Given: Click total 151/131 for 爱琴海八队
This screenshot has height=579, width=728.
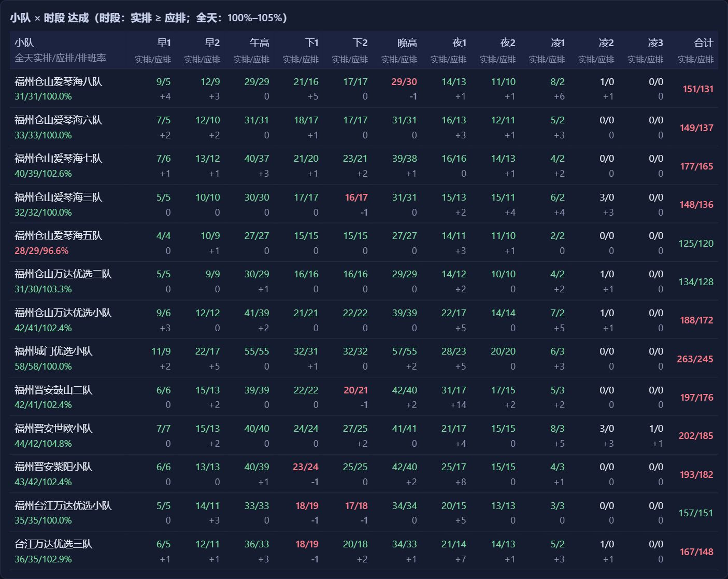Looking at the screenshot, I should [698, 89].
